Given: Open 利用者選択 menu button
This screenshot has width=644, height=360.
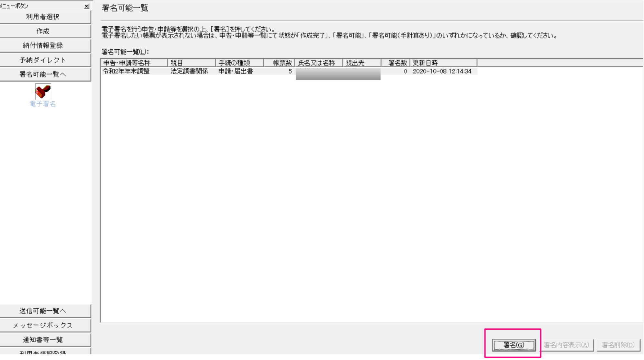Looking at the screenshot, I should coord(45,17).
